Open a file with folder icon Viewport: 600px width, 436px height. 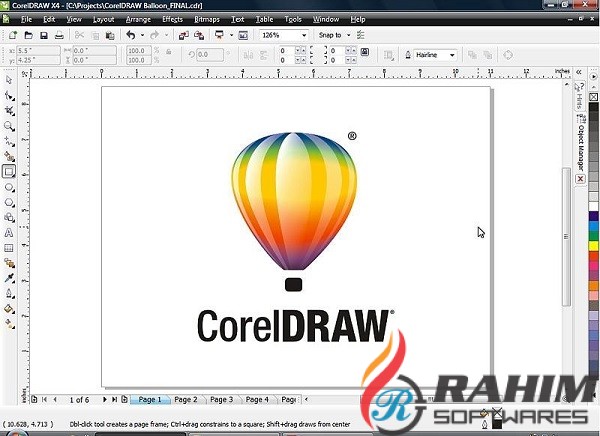[x=28, y=35]
